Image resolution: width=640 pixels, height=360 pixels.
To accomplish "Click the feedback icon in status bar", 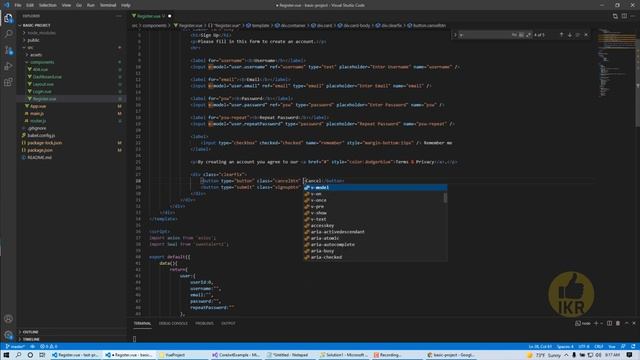I will (623, 347).
